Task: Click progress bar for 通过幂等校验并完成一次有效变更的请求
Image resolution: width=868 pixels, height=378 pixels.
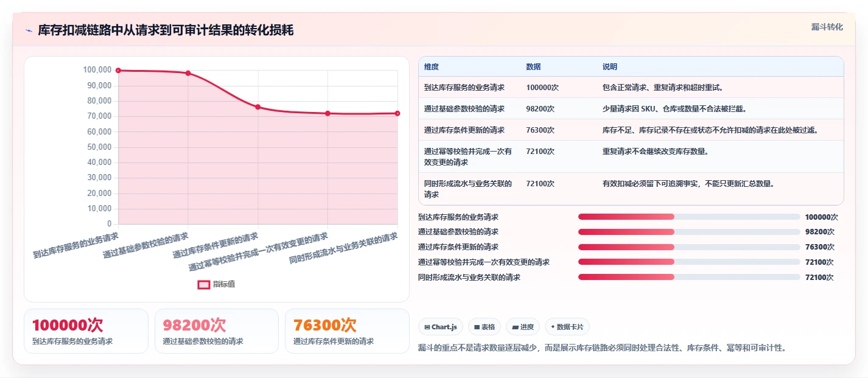Action: (x=689, y=262)
